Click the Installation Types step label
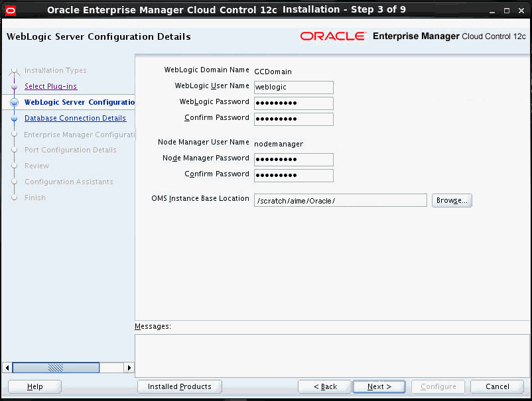 pos(55,70)
